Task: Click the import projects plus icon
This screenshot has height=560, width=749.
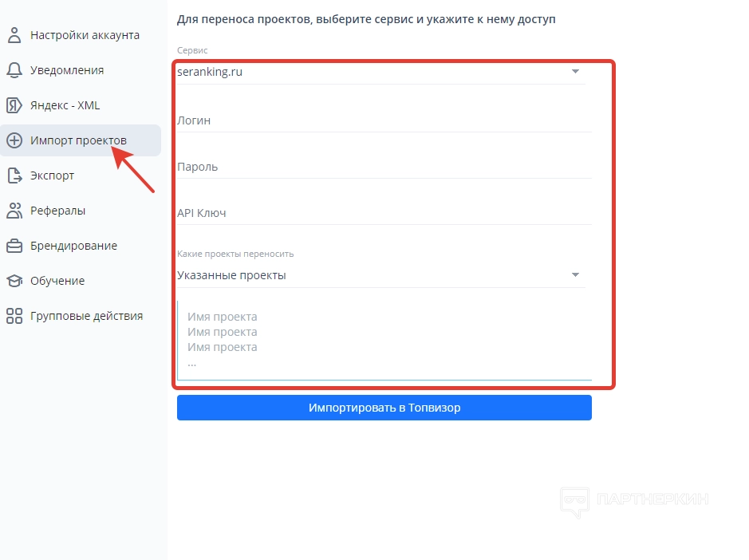Action: (14, 140)
